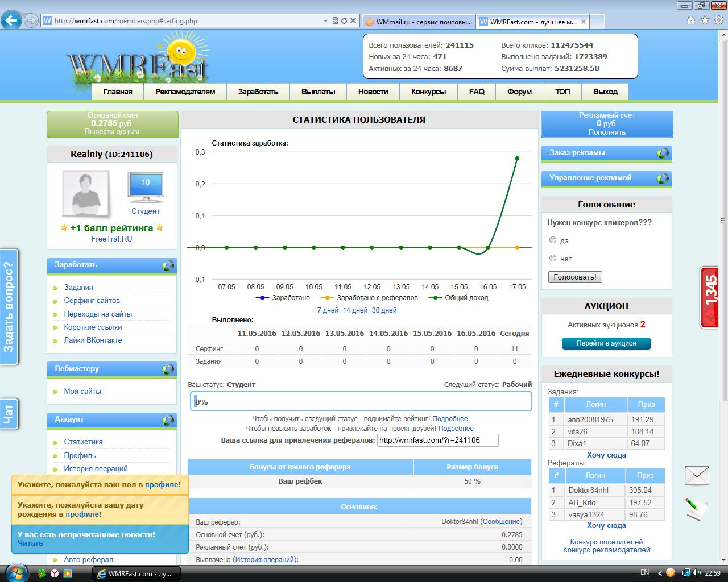Show earnings chart for 30 дней

[384, 310]
